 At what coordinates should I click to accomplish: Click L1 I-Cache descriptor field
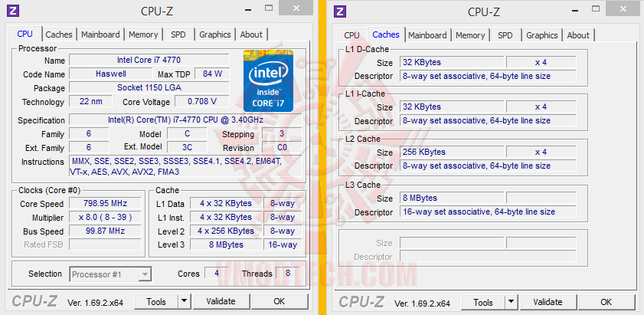(488, 120)
